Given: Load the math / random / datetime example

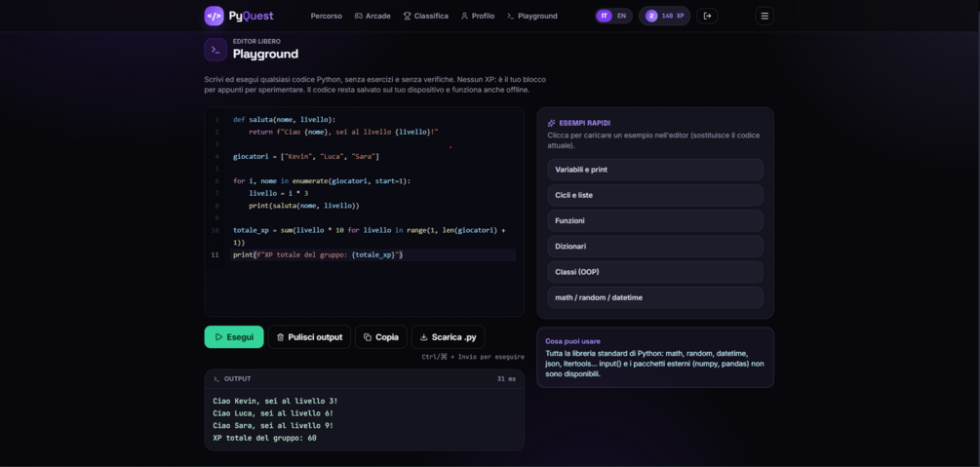Looking at the screenshot, I should coord(655,297).
